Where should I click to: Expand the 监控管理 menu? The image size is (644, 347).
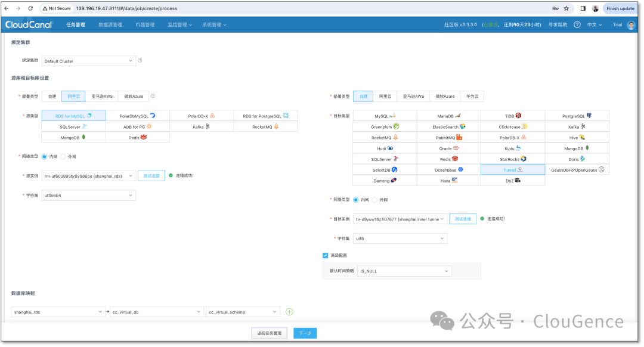pos(180,24)
